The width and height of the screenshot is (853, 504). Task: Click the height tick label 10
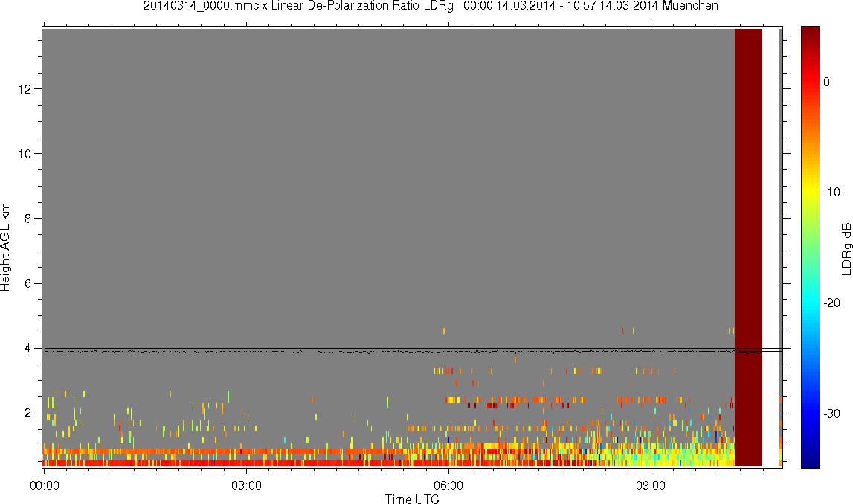click(x=24, y=154)
